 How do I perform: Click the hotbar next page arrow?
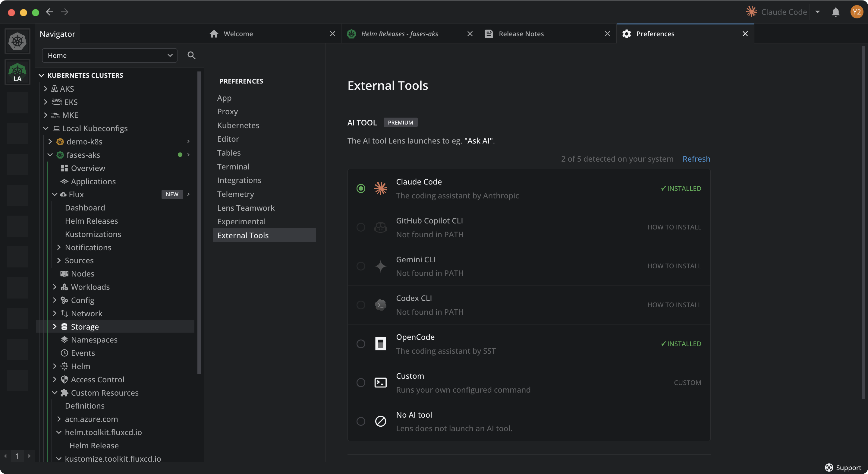[29, 456]
